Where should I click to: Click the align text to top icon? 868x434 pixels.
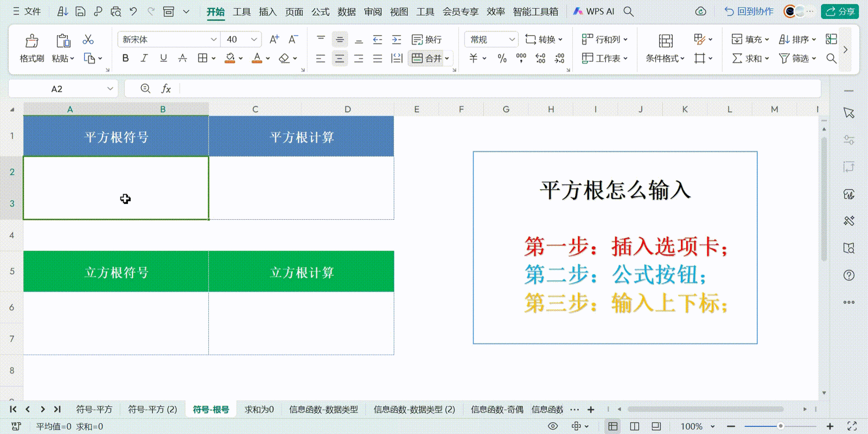[x=321, y=40]
